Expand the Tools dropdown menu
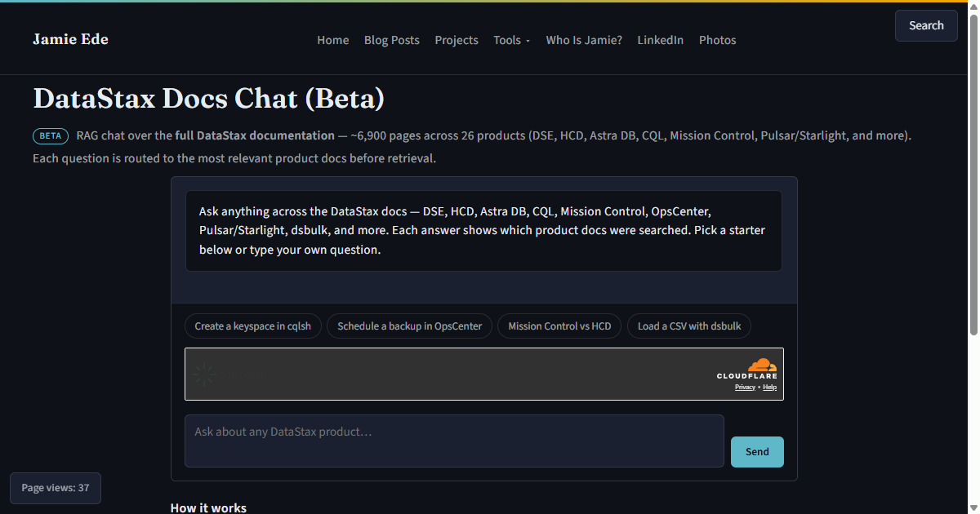This screenshot has width=980, height=514. [511, 40]
